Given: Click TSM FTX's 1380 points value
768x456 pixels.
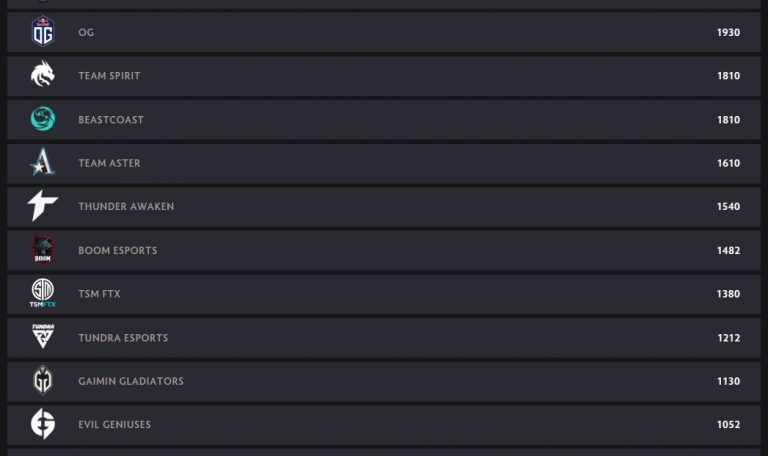Looking at the screenshot, I should [728, 294].
